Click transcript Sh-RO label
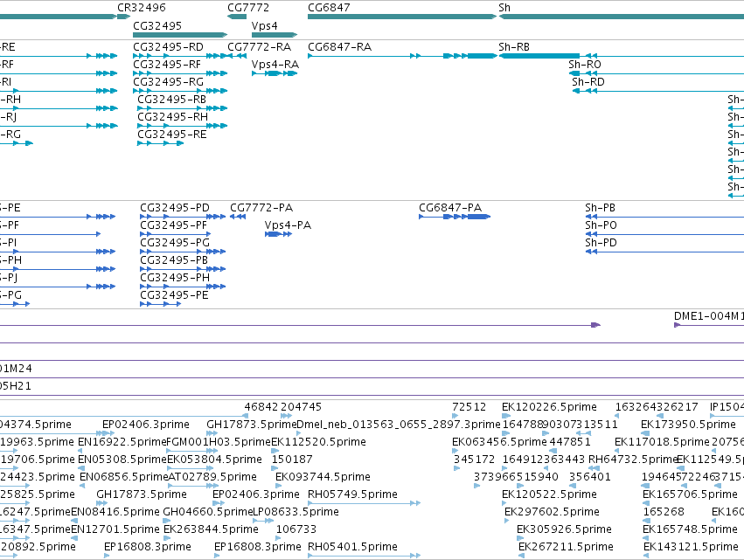744x560 pixels. coord(585,65)
